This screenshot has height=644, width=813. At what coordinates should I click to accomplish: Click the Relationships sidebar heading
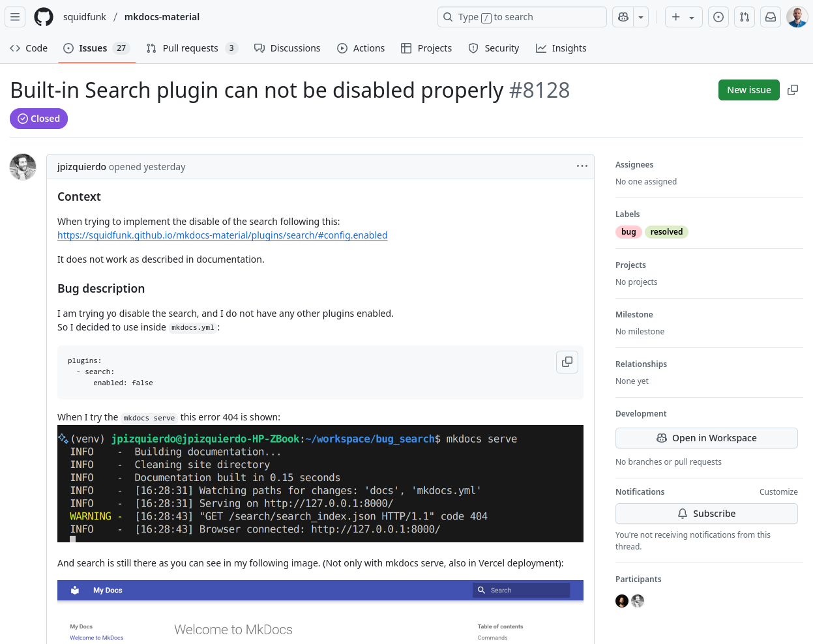[641, 364]
